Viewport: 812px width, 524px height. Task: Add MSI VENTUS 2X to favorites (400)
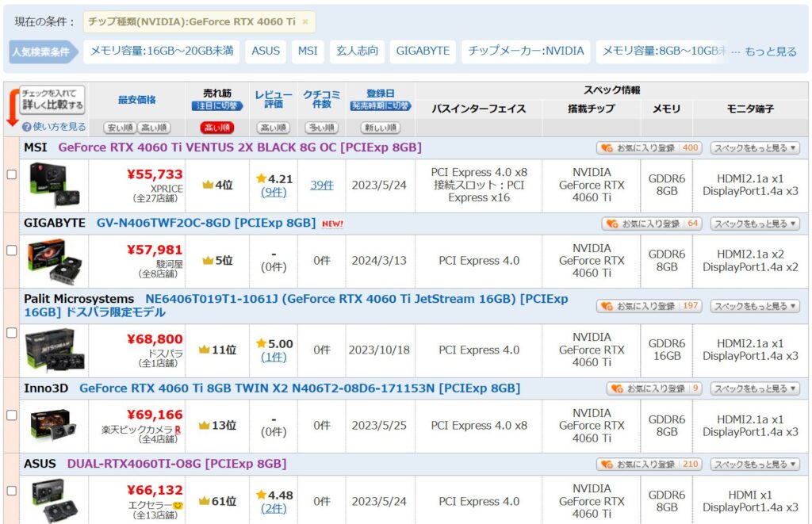pyautogui.click(x=649, y=148)
